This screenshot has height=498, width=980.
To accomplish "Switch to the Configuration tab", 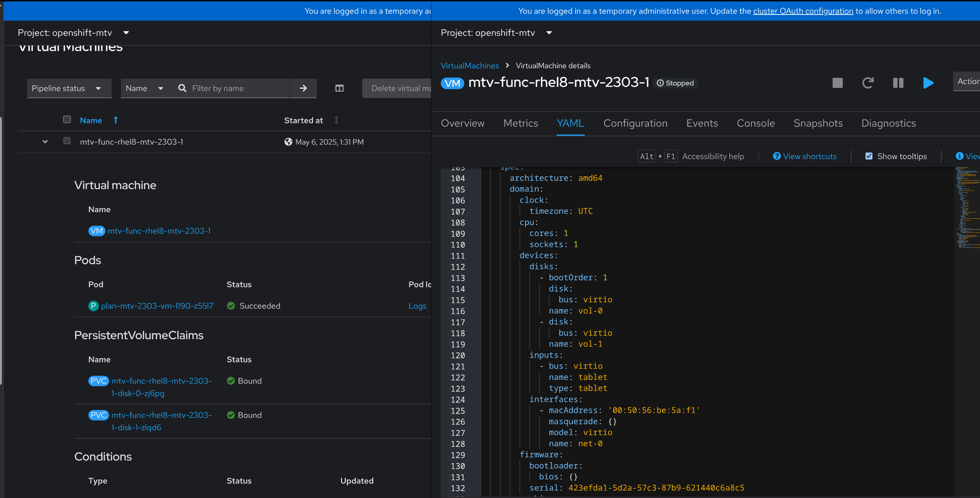I will point(635,123).
